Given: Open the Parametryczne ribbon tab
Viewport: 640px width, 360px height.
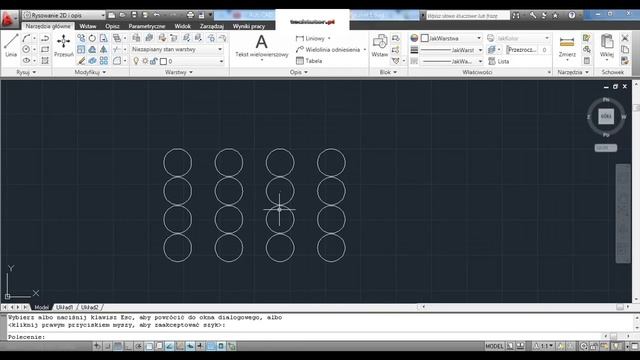Looking at the screenshot, I should [147, 26].
